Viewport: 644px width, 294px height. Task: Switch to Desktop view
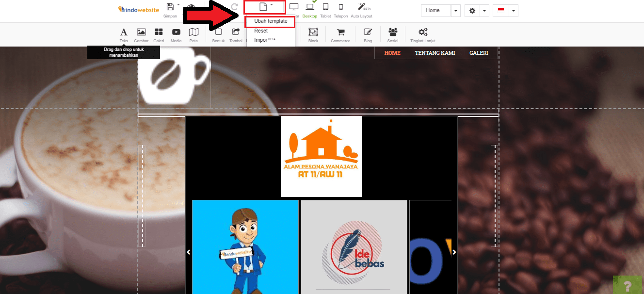coord(309,7)
